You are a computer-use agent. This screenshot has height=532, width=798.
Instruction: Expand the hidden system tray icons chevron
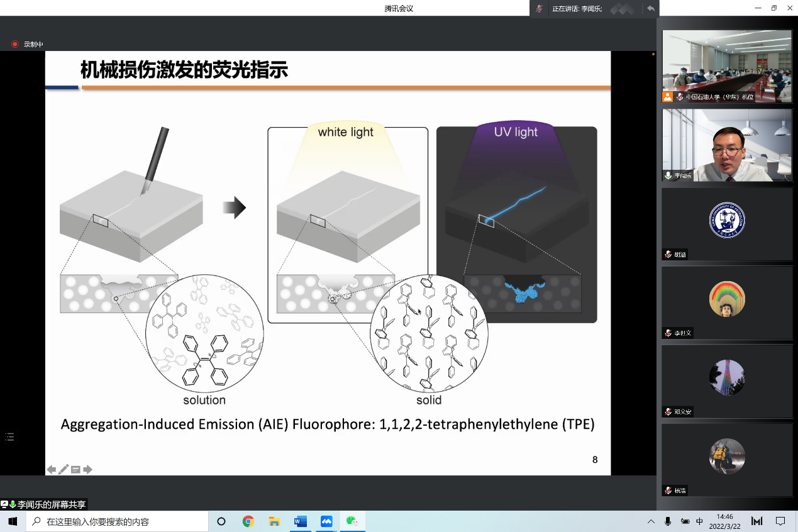point(651,521)
